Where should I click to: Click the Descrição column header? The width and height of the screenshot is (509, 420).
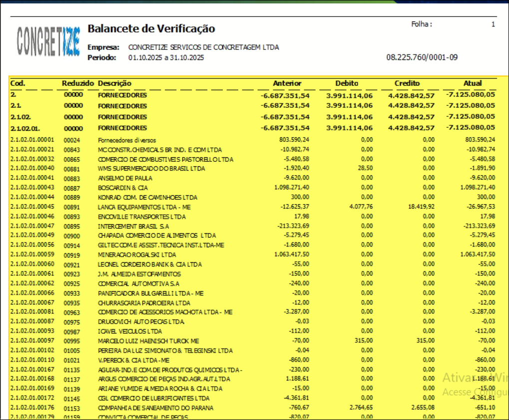115,83
